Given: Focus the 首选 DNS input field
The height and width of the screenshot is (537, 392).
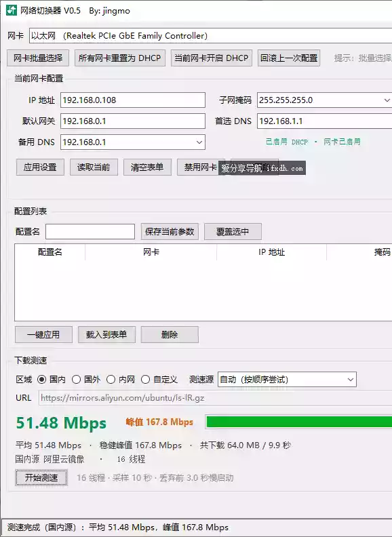Looking at the screenshot, I should pos(324,121).
